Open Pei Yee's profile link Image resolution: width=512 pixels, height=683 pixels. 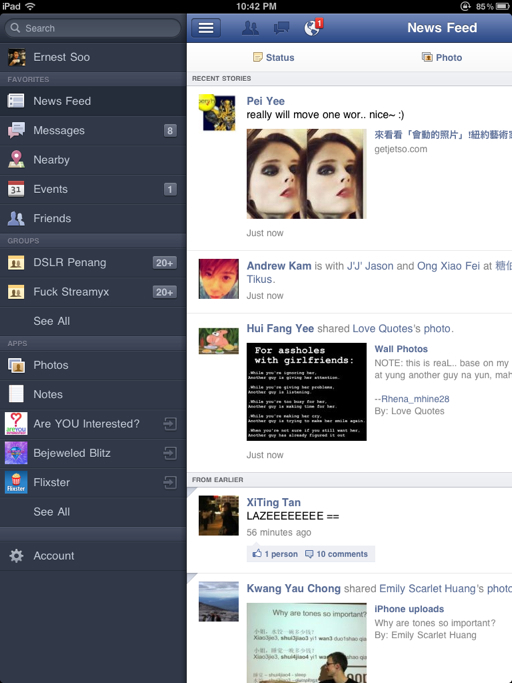[265, 101]
